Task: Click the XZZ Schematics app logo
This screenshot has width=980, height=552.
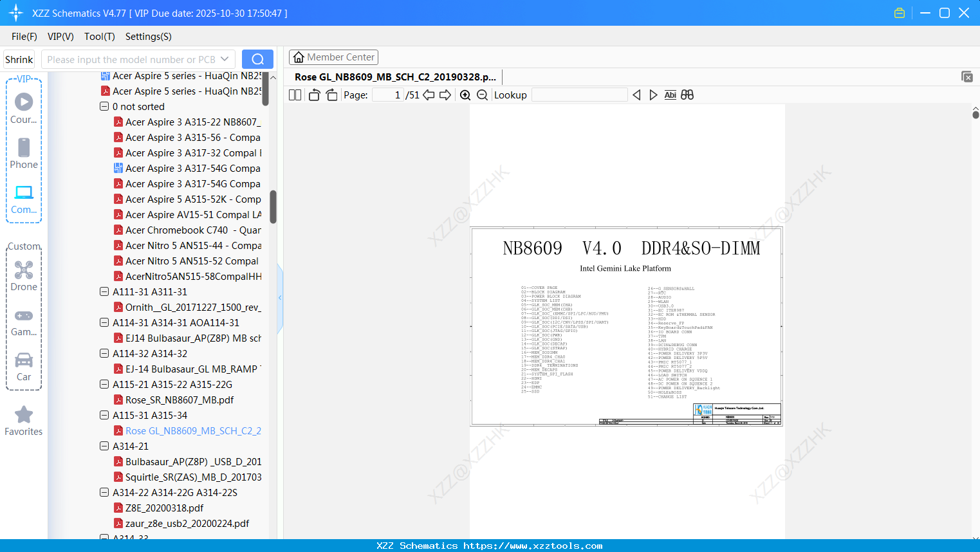Action: tap(16, 13)
